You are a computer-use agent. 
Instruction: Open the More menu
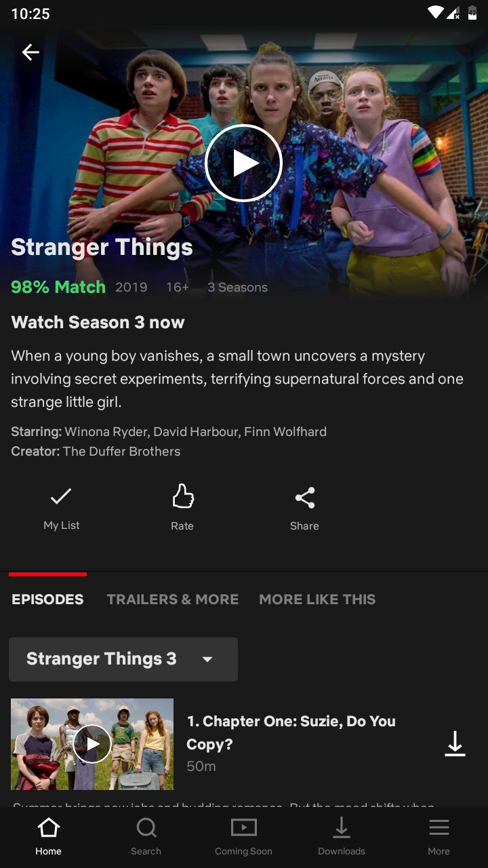point(439,837)
